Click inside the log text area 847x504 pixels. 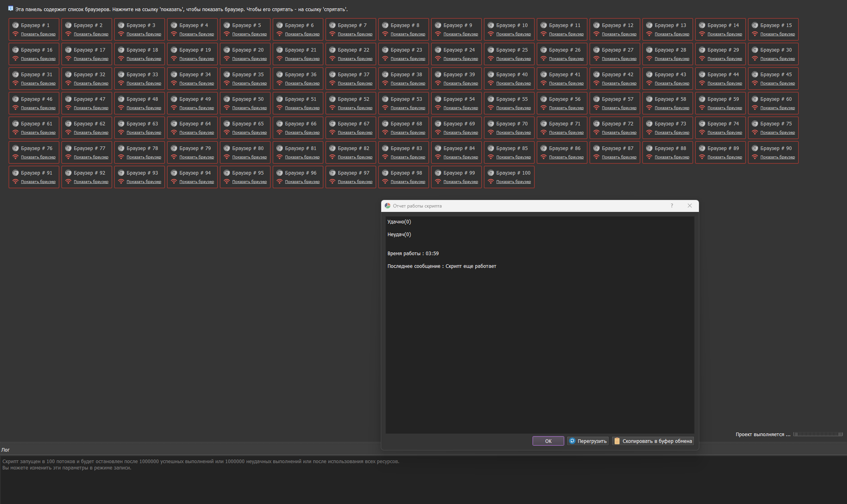[397, 484]
